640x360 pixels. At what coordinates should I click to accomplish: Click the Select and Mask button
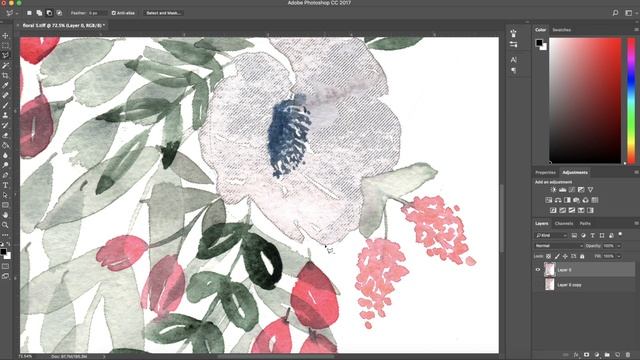(x=163, y=13)
